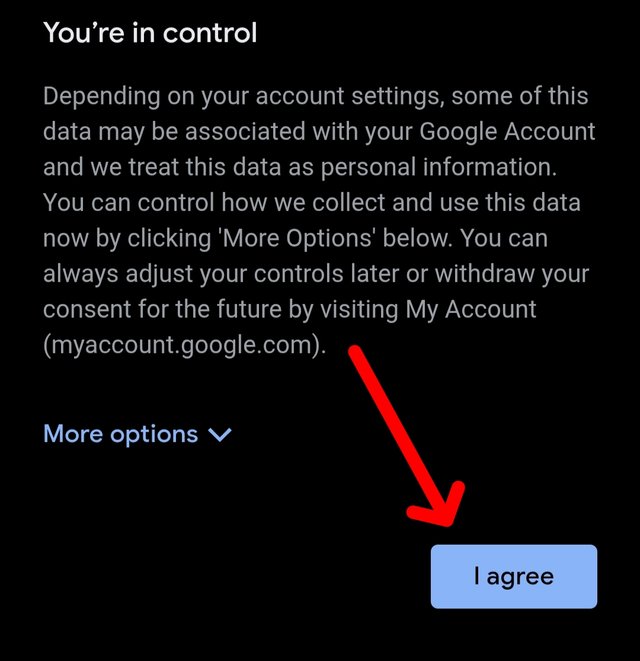Expand More options
This screenshot has width=640, height=661.
(121, 434)
